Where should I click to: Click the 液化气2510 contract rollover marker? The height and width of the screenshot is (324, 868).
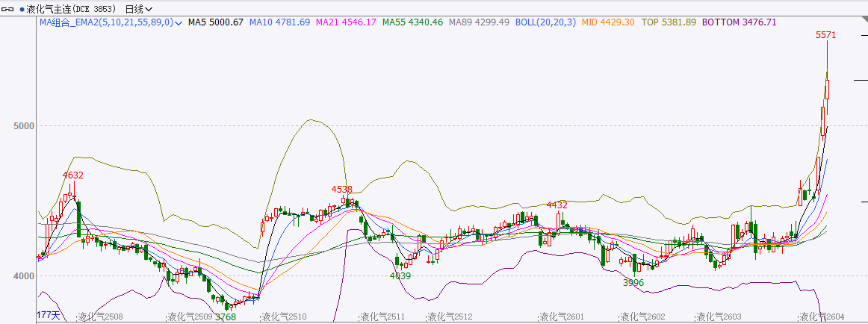[283, 317]
